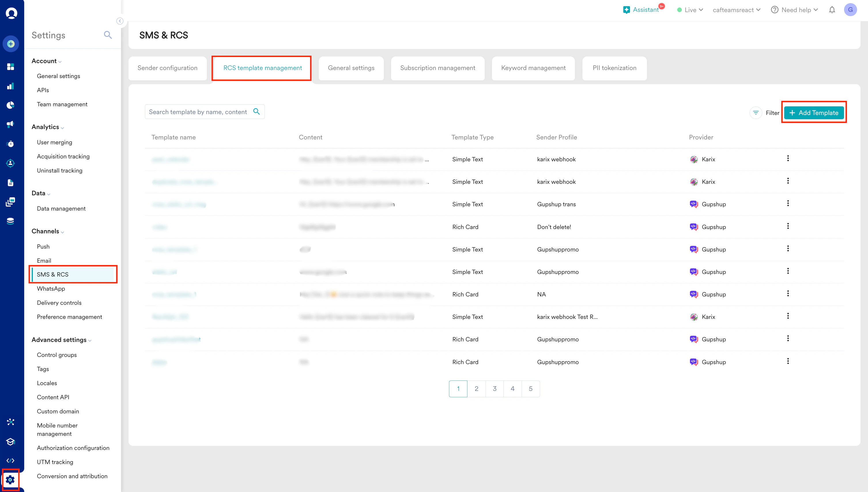The width and height of the screenshot is (868, 492).
Task: Open the graduation cap Academy icon
Action: click(10, 442)
